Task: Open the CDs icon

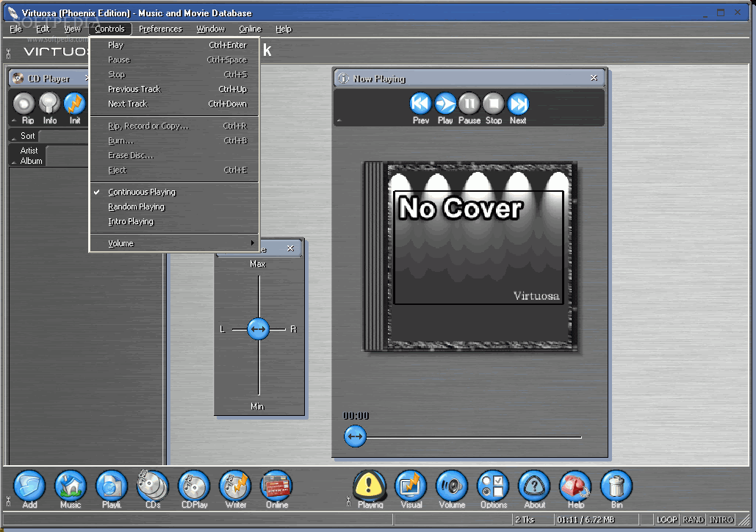Action: (153, 490)
